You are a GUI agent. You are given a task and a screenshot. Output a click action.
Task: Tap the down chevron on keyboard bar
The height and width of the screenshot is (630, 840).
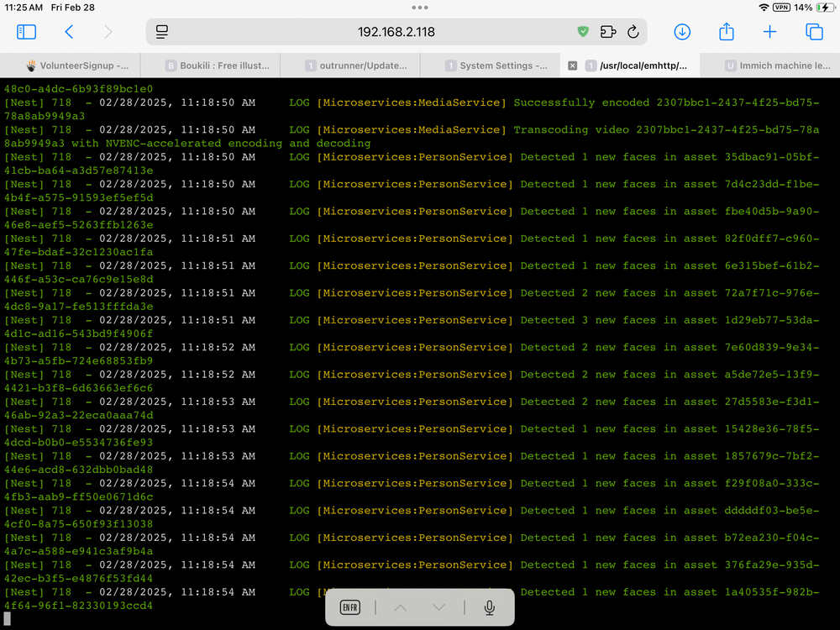438,607
